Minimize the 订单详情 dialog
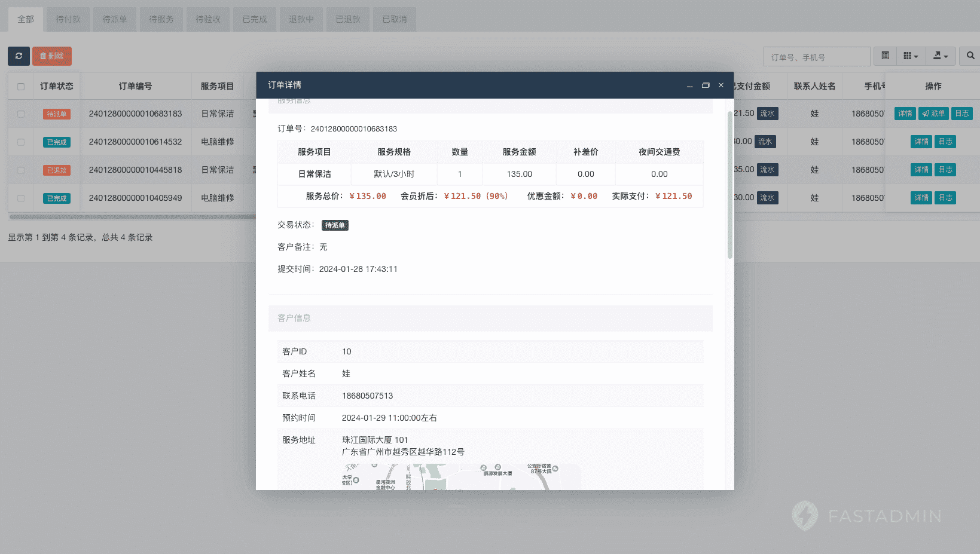 (x=689, y=85)
